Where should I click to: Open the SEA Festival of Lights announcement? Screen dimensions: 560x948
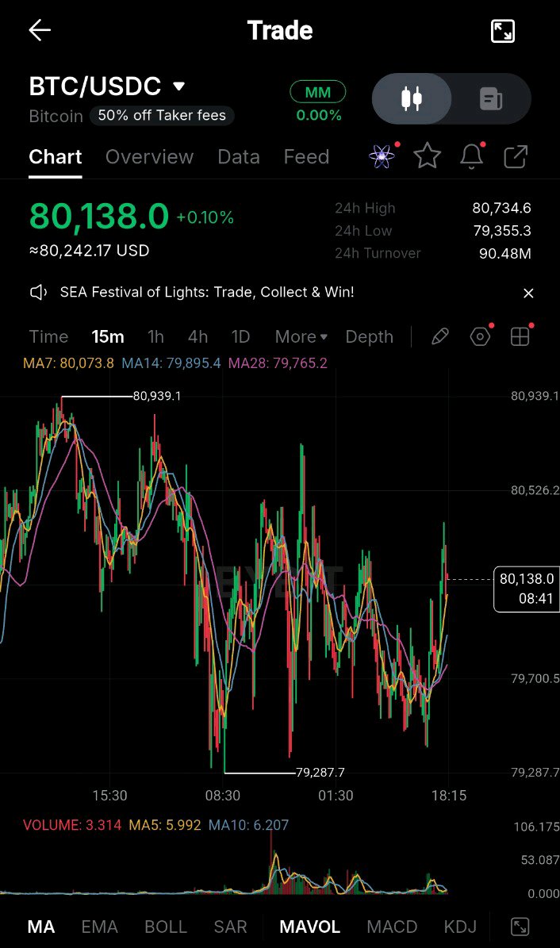pyautogui.click(x=207, y=292)
